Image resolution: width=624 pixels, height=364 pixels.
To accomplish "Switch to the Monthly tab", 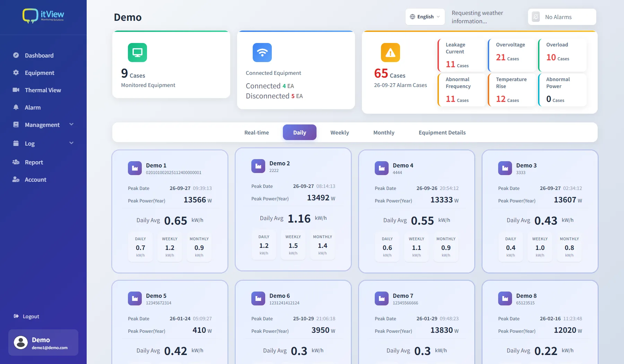I will 384,132.
